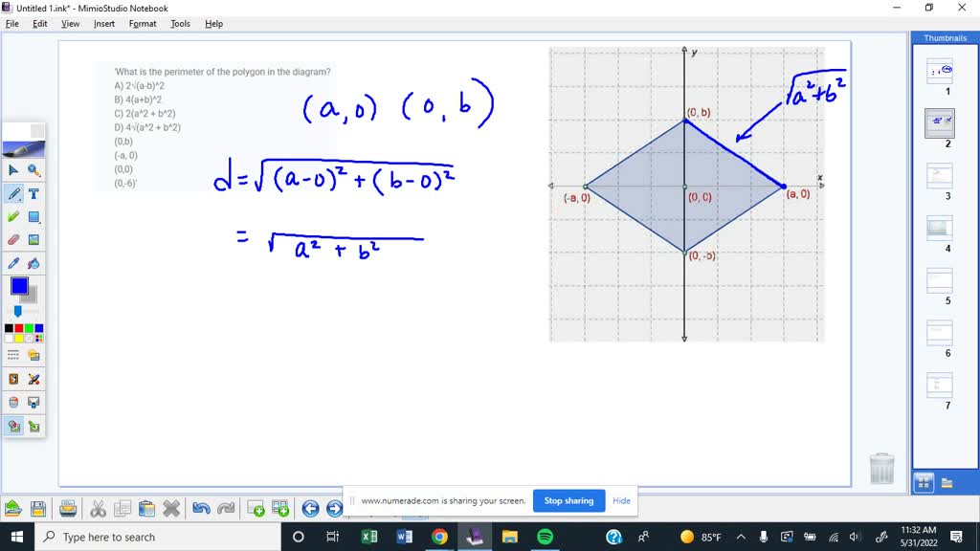Insert a new page
This screenshot has width=980, height=551.
click(256, 509)
